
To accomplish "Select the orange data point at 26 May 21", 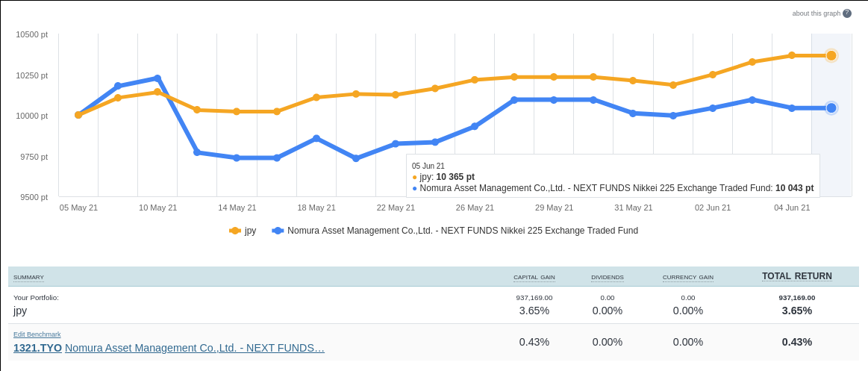I will (475, 80).
